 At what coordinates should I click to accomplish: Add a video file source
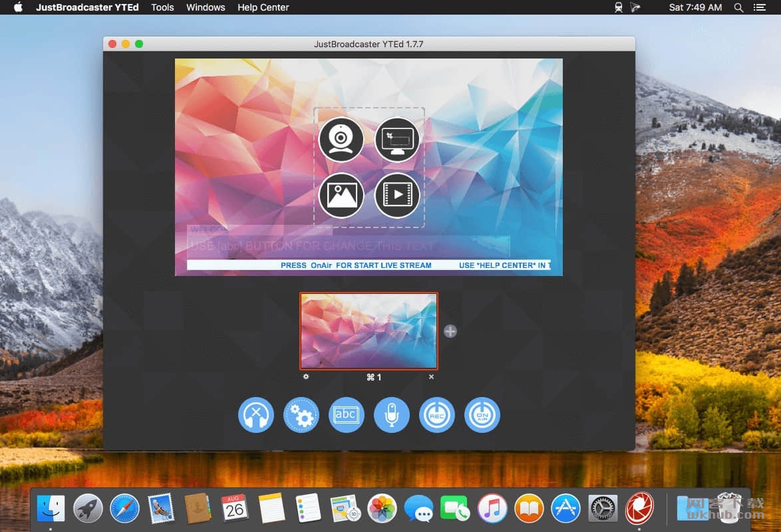[397, 196]
